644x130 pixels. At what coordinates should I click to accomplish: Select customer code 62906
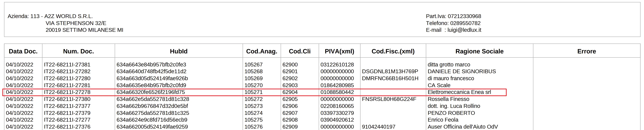pyautogui.click(x=290, y=106)
